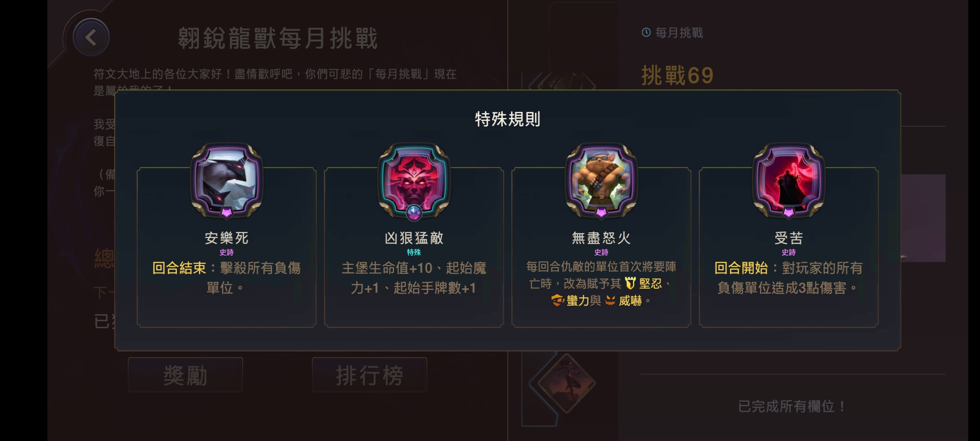Click the 每月挑戰 clock icon

point(646,32)
